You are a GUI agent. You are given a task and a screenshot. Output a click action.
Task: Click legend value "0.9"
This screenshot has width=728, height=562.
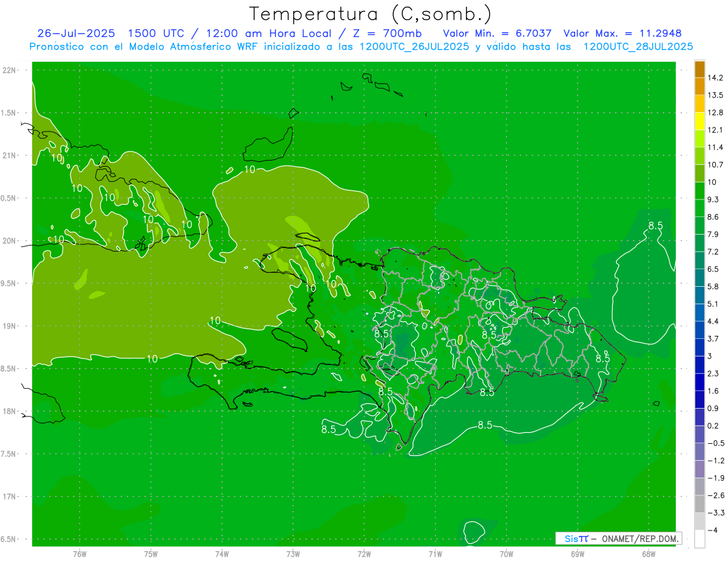(713, 408)
